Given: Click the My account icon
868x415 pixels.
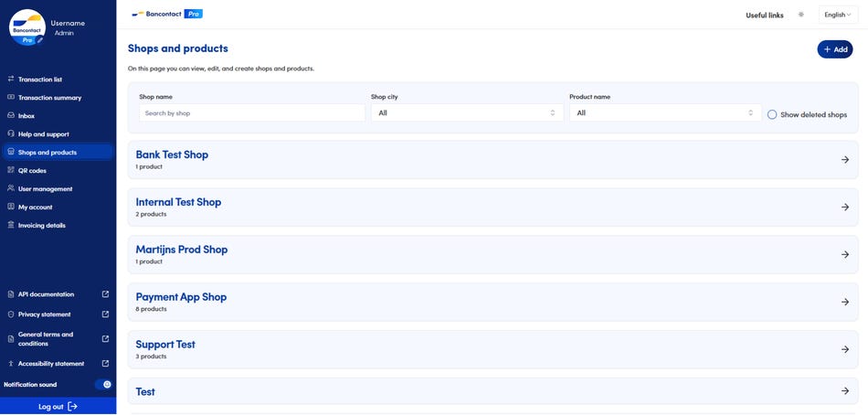Looking at the screenshot, I should coord(11,207).
